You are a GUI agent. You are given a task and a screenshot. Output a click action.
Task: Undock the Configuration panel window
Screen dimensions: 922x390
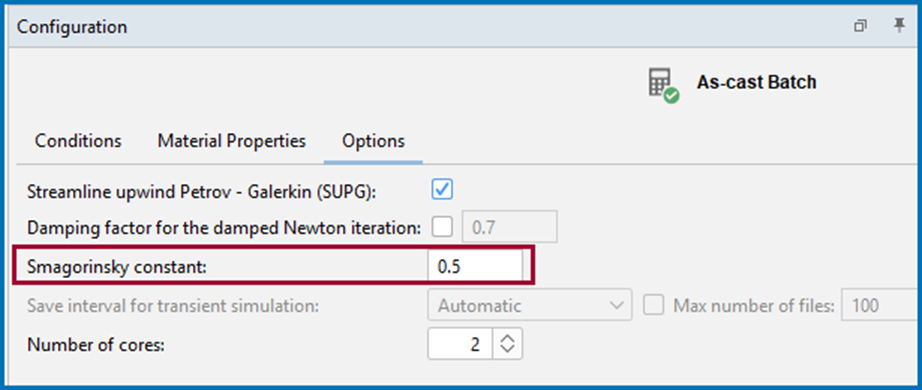pos(861,26)
